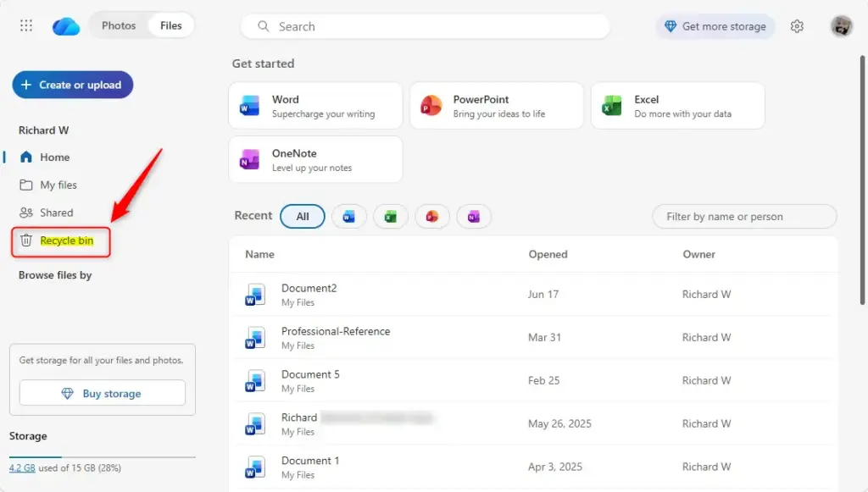Image resolution: width=868 pixels, height=492 pixels.
Task: Open the account profile picture
Action: click(x=841, y=26)
